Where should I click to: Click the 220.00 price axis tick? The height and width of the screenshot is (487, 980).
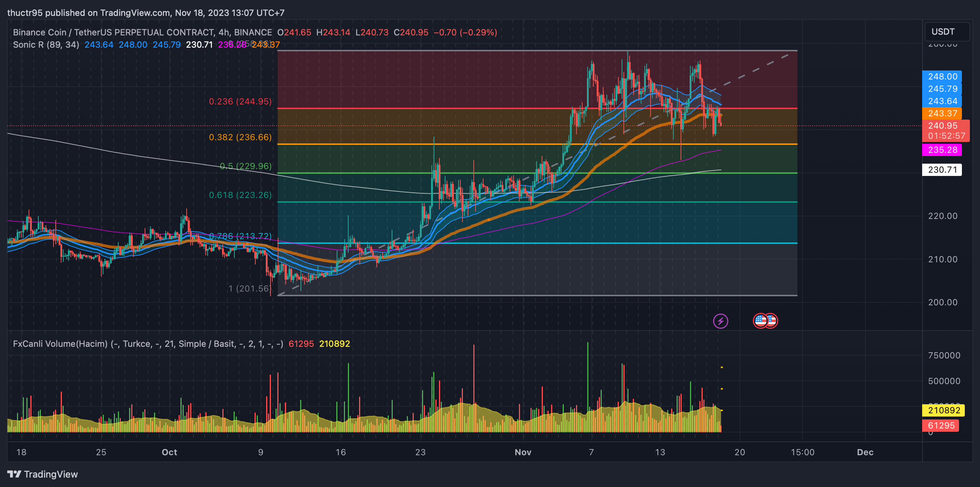(x=942, y=216)
